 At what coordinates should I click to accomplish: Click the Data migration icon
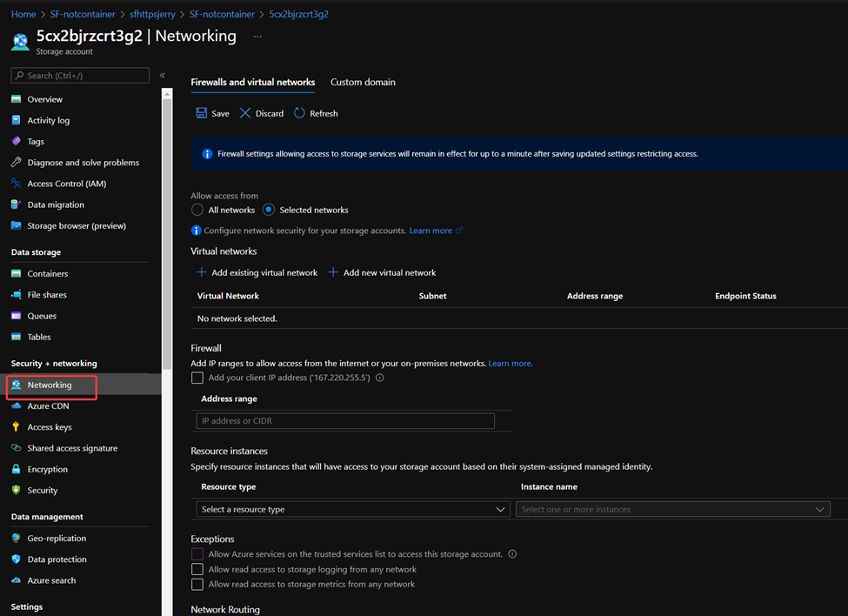[x=17, y=204]
